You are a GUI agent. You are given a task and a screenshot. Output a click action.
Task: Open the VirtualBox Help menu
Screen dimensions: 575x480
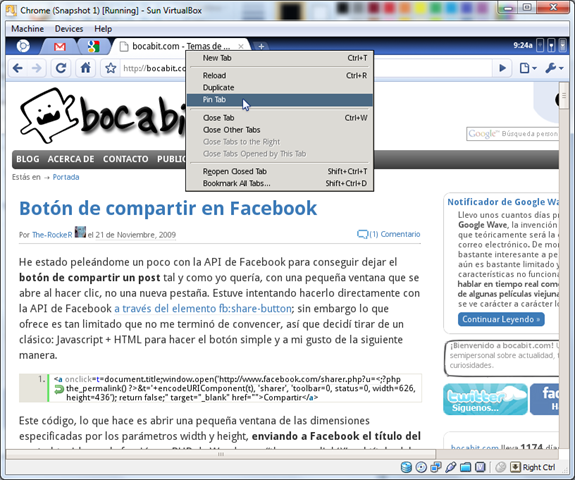[x=103, y=29]
